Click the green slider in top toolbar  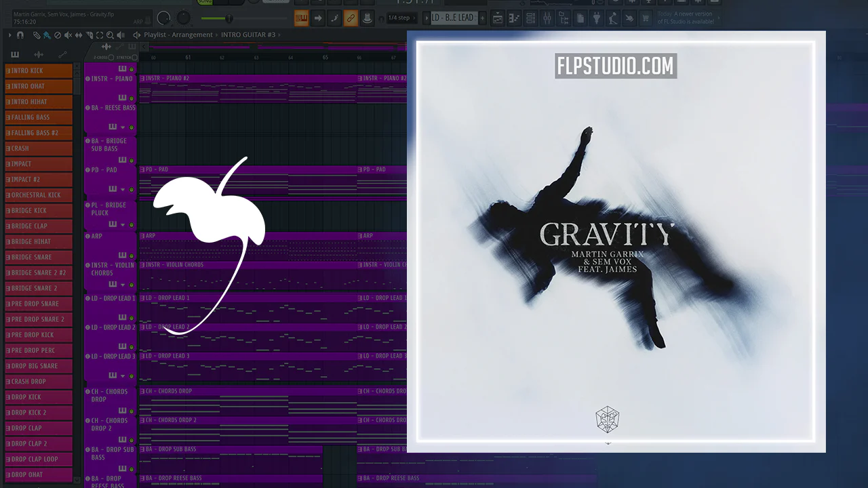pos(218,18)
